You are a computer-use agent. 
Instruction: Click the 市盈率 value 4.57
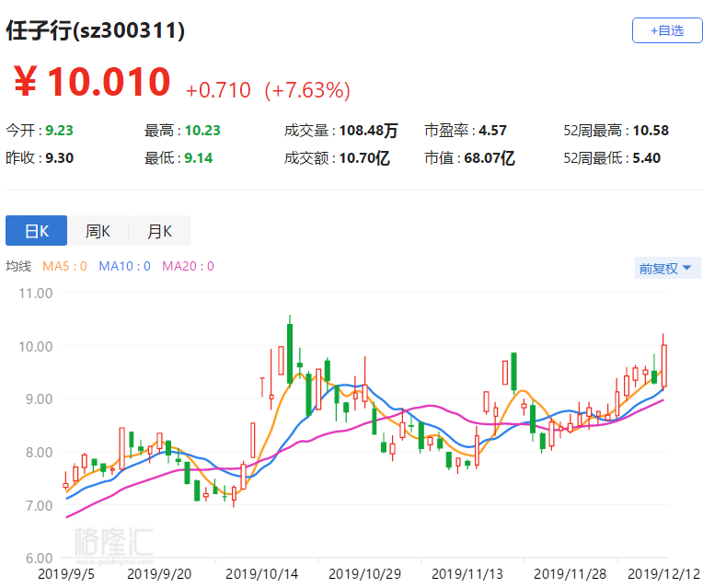tap(492, 131)
